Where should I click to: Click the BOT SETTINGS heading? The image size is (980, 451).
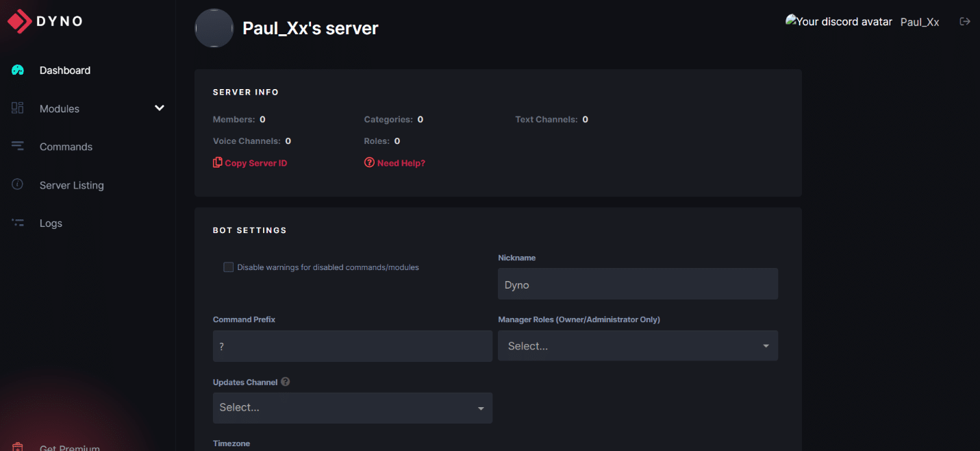pos(250,230)
